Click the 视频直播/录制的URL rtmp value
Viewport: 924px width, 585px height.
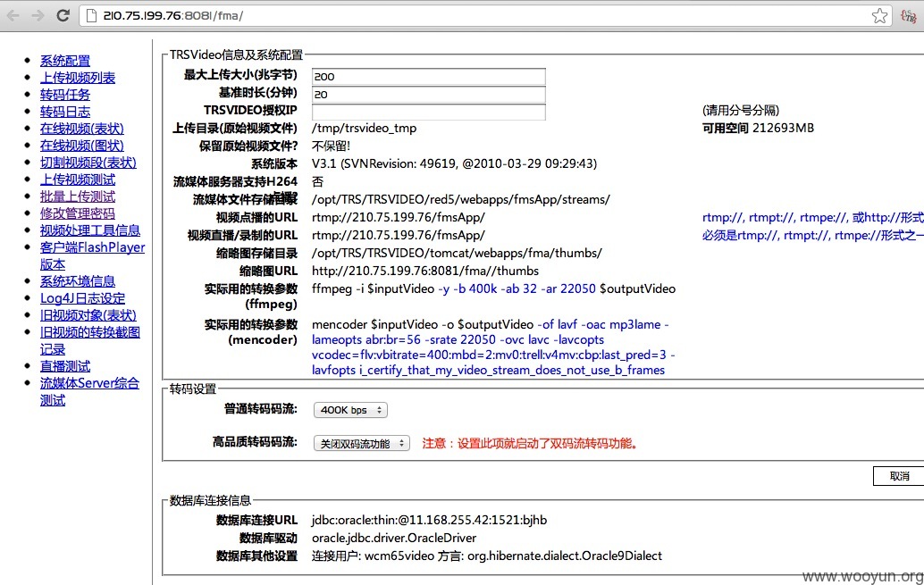pos(399,235)
